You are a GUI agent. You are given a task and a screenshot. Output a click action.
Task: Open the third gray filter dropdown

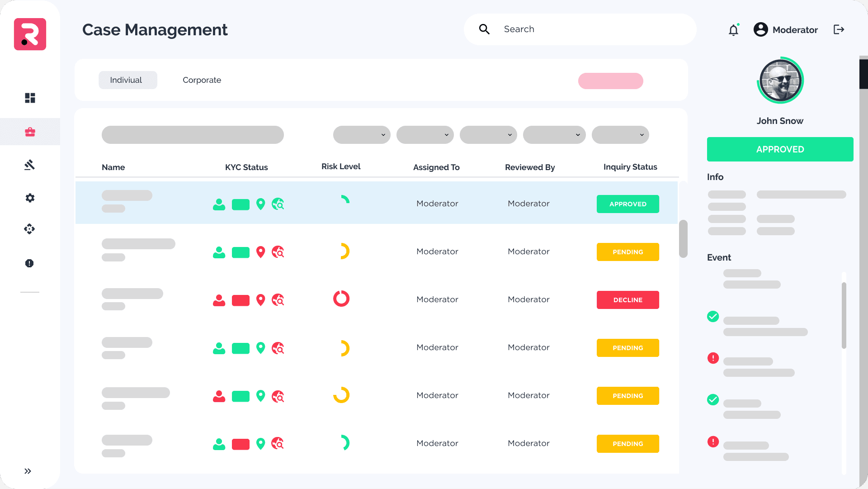click(x=488, y=135)
